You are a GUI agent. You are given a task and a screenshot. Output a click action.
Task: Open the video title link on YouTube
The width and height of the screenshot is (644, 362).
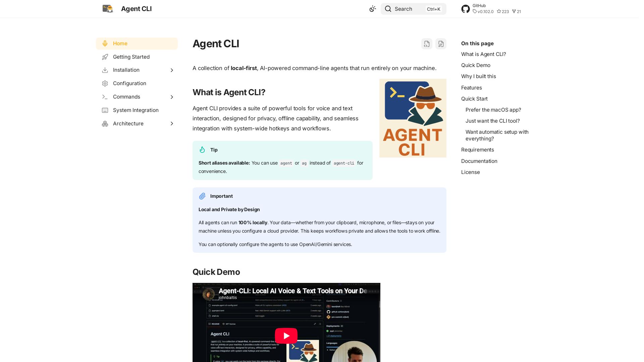point(293,291)
